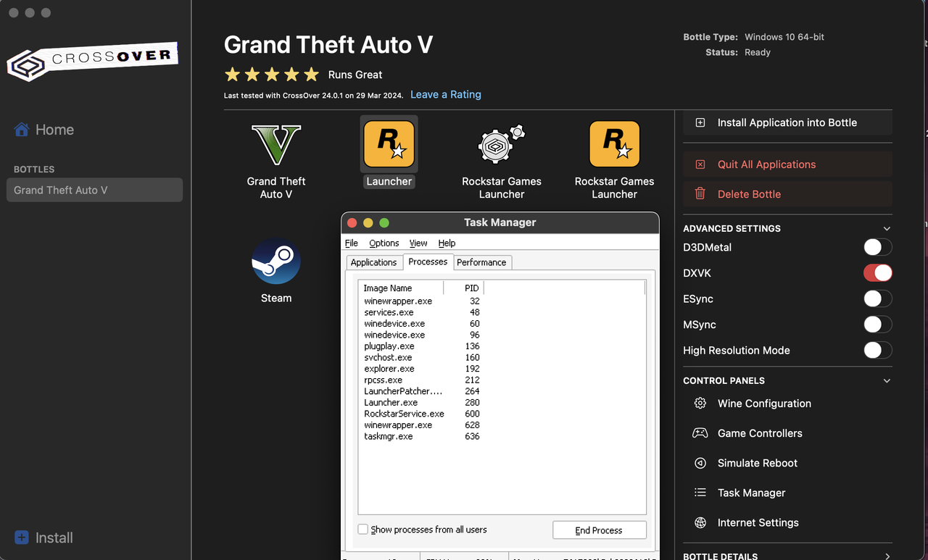The height and width of the screenshot is (560, 928).
Task: Expand the Bottle Details section
Action: (x=887, y=556)
